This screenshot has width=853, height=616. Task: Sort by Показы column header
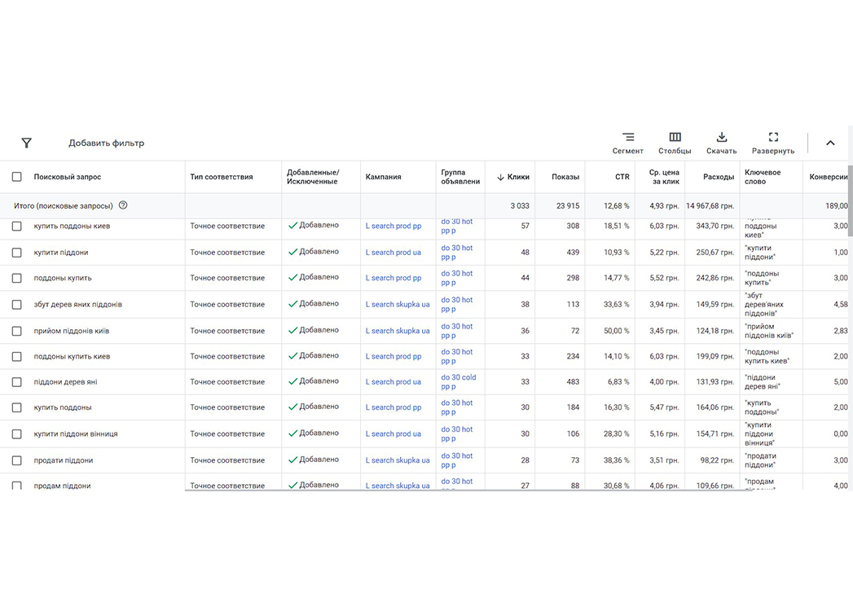(565, 177)
